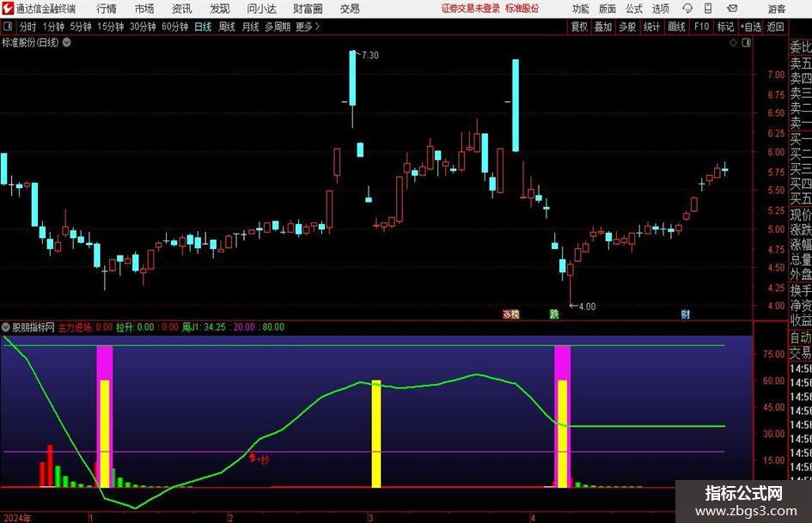This screenshot has width=812, height=523.
Task: Click the green 跌 marker on the chart
Action: click(554, 313)
